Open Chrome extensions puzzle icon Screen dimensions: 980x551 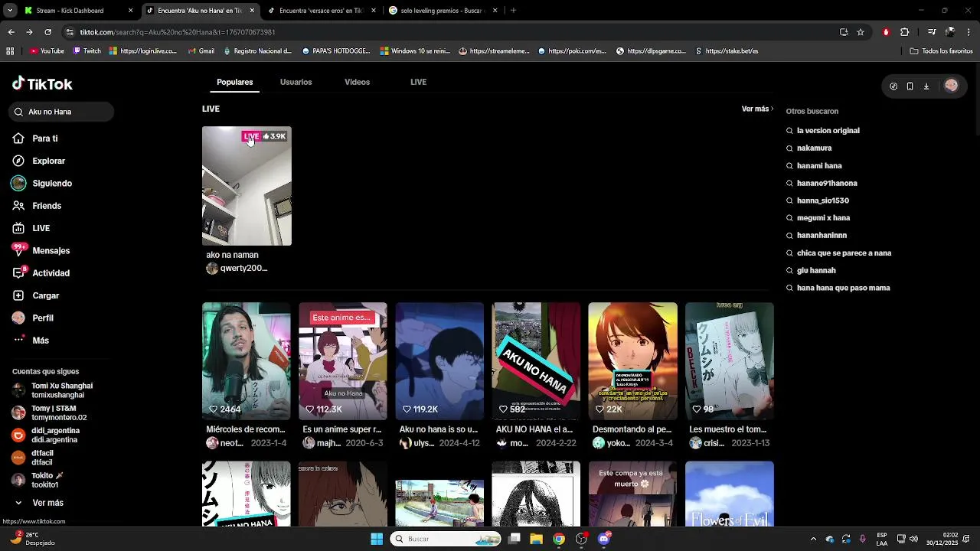(x=904, y=32)
